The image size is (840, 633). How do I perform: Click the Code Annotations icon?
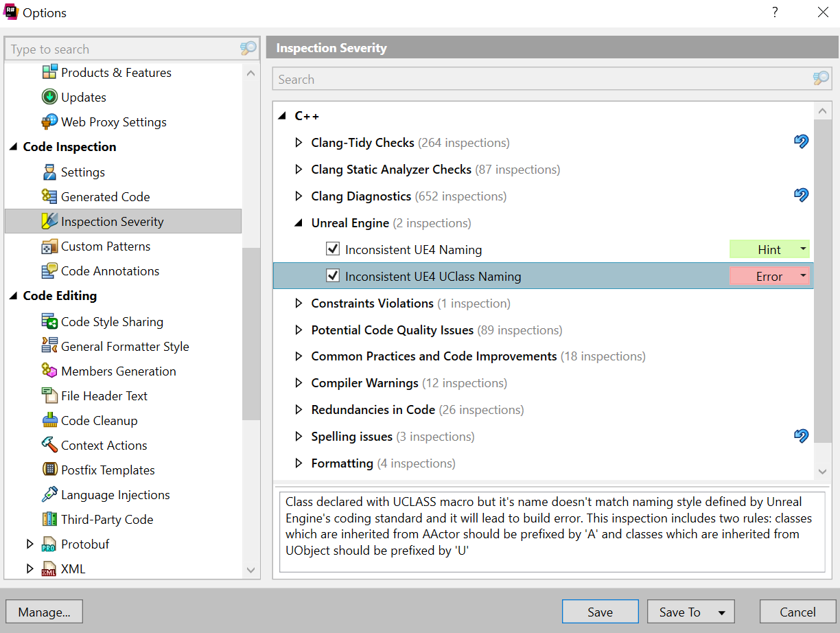coord(49,271)
